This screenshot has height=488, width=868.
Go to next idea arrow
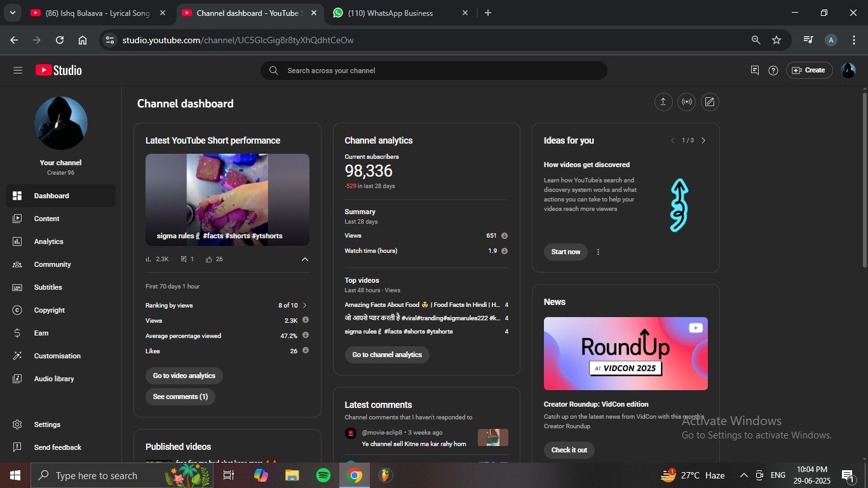pyautogui.click(x=703, y=140)
